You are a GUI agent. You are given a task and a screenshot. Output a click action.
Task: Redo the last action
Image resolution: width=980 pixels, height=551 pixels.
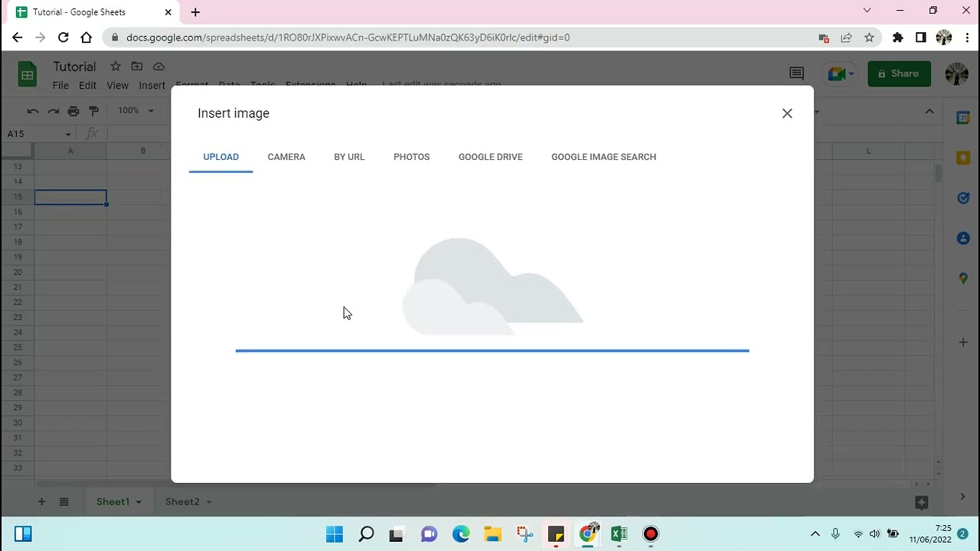(53, 111)
